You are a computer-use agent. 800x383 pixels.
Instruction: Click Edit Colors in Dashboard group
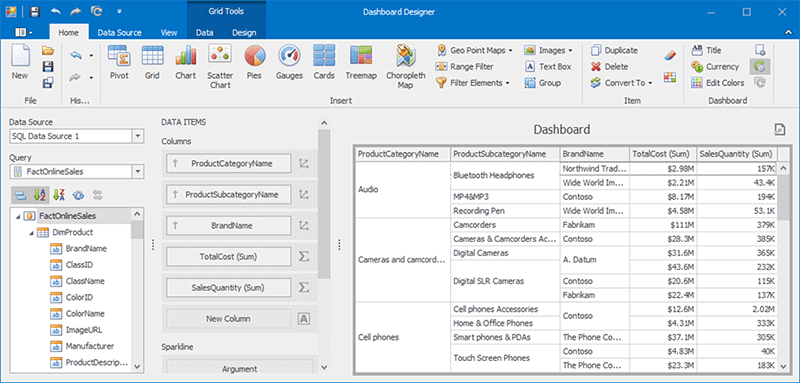[718, 83]
